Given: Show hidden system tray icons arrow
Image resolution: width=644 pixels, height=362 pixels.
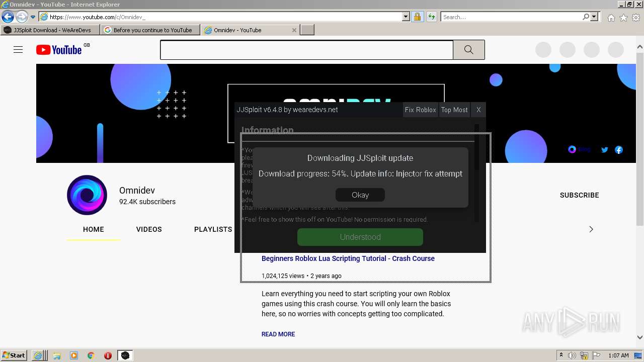Looking at the screenshot, I should [561, 355].
